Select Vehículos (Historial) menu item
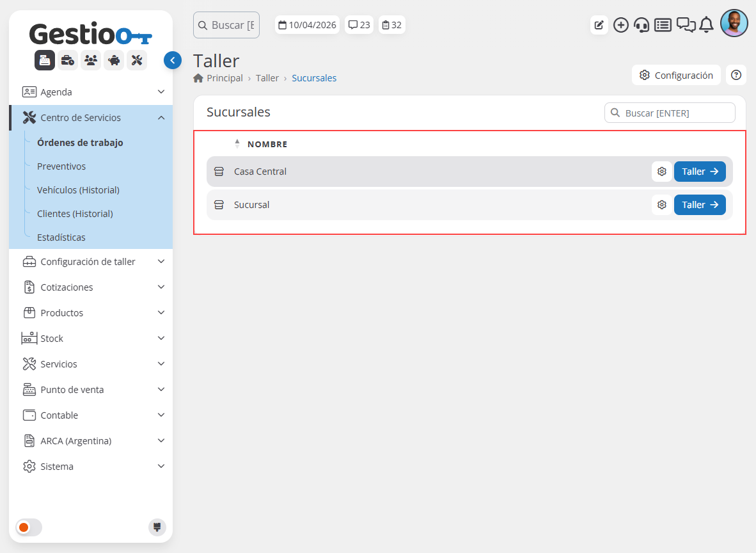 (x=78, y=190)
